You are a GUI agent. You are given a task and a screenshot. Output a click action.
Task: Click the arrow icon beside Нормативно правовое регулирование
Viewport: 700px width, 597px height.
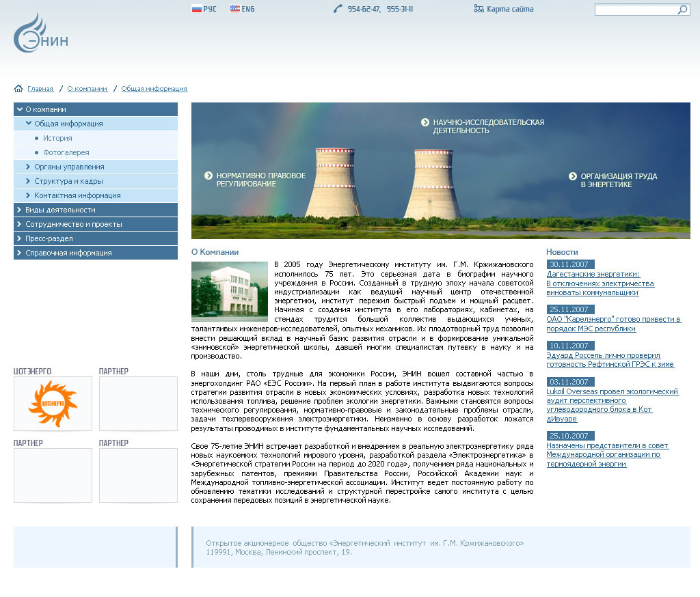coord(208,176)
